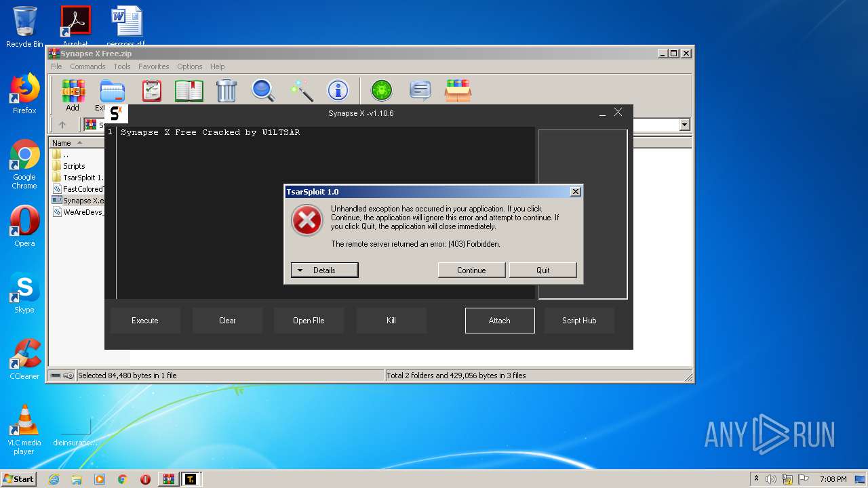Expand the Details section of error dialog
The height and width of the screenshot is (488, 868).
tap(324, 270)
